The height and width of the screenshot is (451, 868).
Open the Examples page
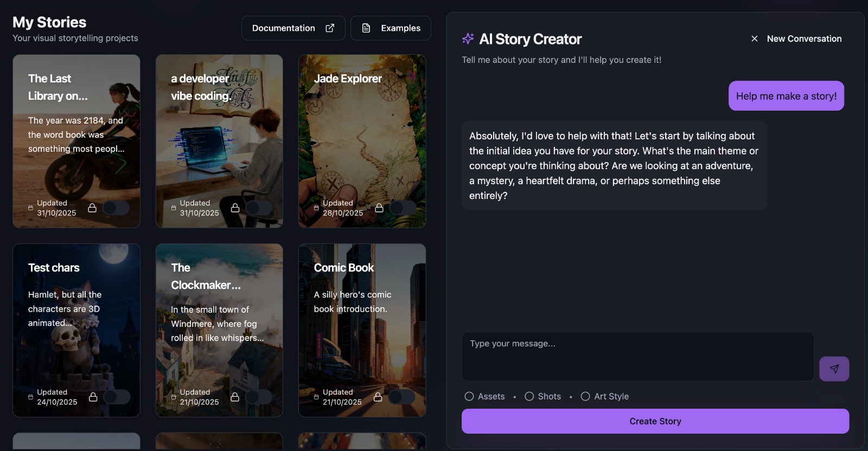pos(391,28)
